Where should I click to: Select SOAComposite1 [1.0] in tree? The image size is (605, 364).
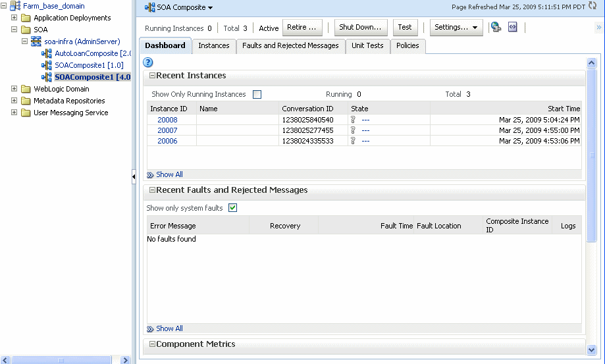[88, 65]
